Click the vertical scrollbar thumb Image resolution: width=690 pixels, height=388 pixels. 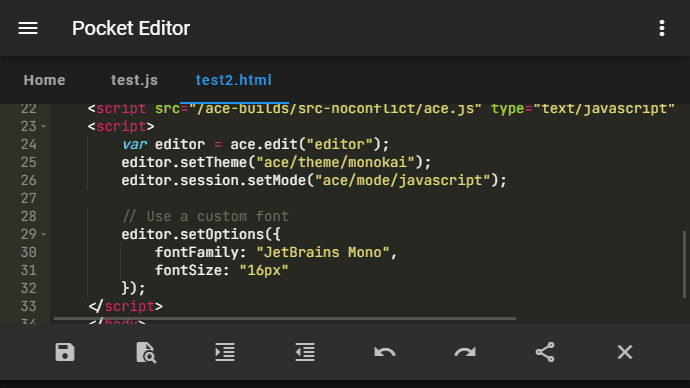(x=684, y=264)
